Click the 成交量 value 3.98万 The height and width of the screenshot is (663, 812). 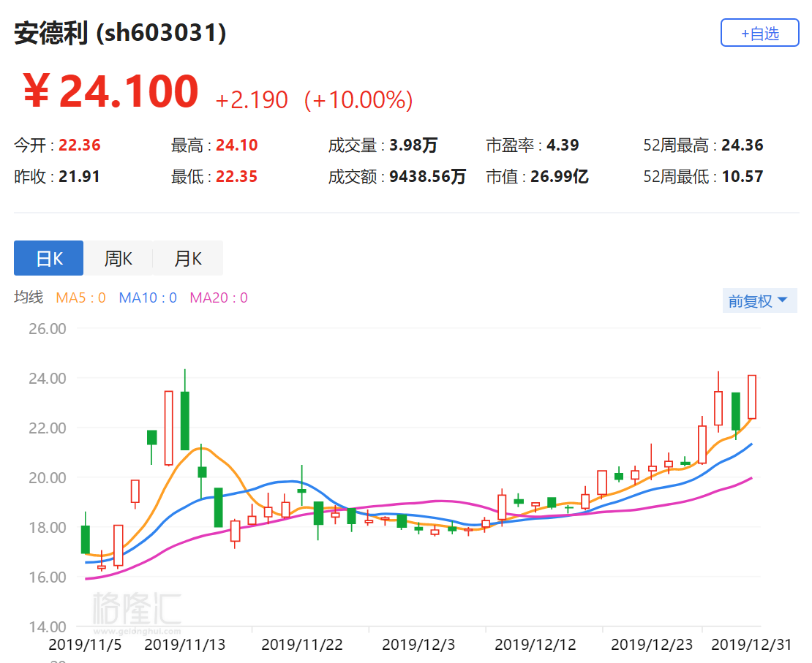point(413,145)
